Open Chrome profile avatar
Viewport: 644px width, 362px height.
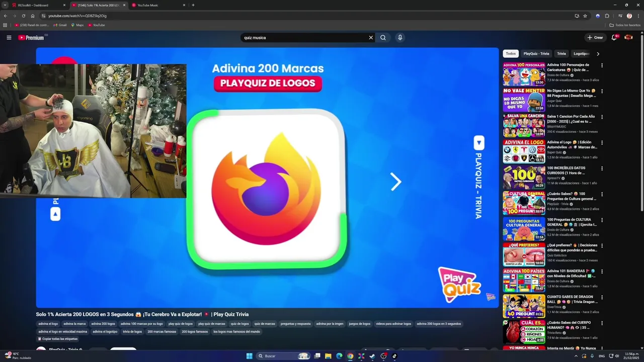click(x=629, y=16)
